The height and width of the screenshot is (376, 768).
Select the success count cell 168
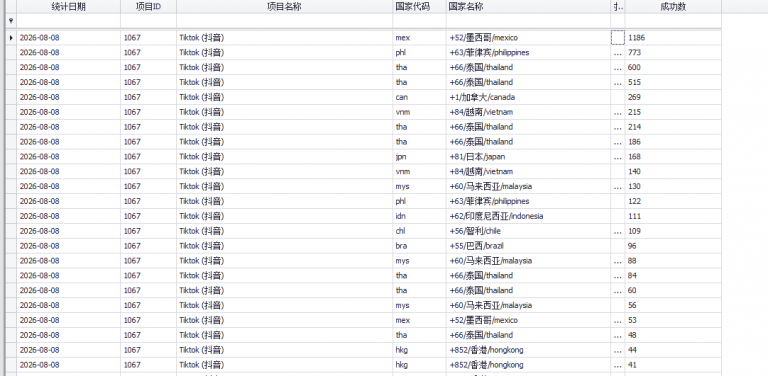tap(673, 157)
